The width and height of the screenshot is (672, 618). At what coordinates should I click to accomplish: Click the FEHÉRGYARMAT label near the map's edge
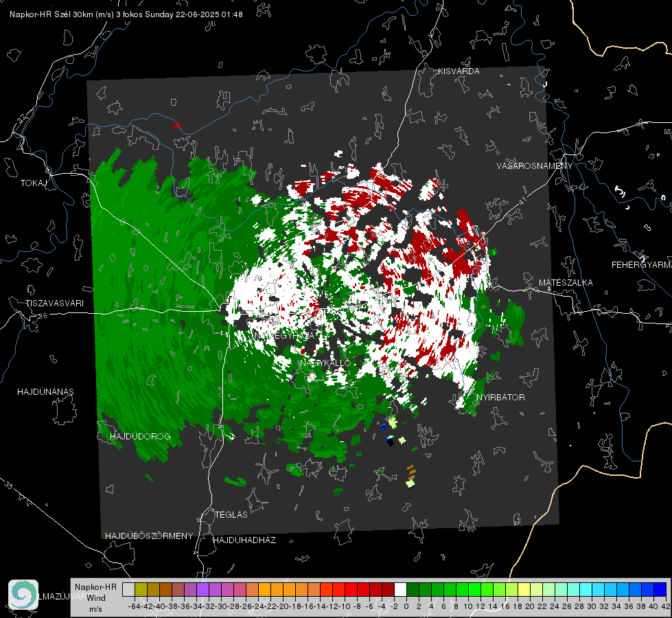(642, 265)
